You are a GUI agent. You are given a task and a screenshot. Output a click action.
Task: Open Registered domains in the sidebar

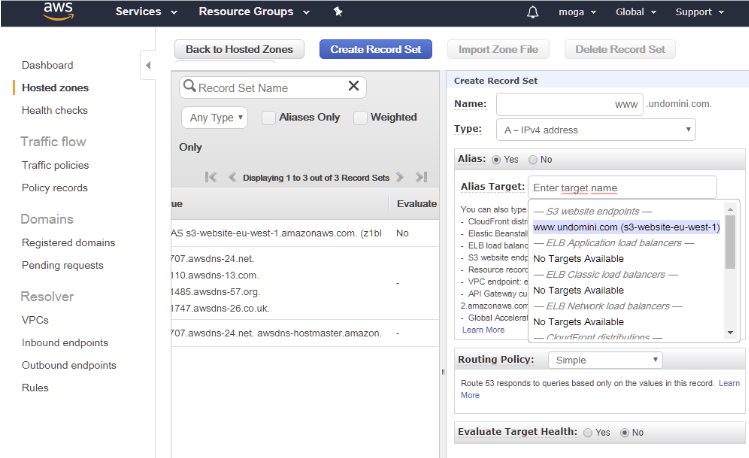click(68, 243)
